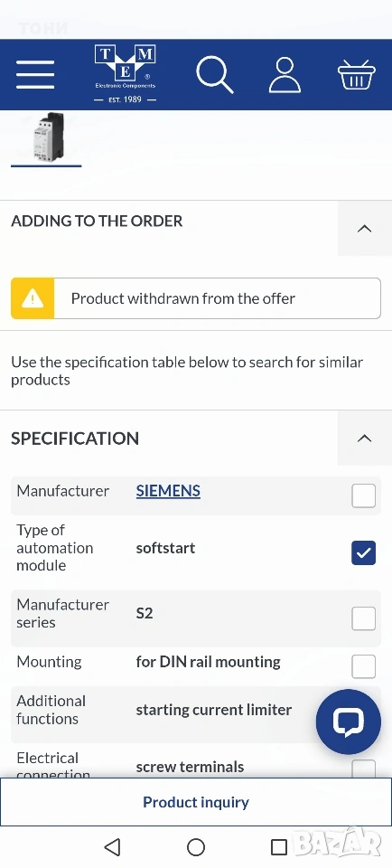Screen dimensions: 392x868
Task: Open the hamburger navigation menu
Action: point(35,74)
